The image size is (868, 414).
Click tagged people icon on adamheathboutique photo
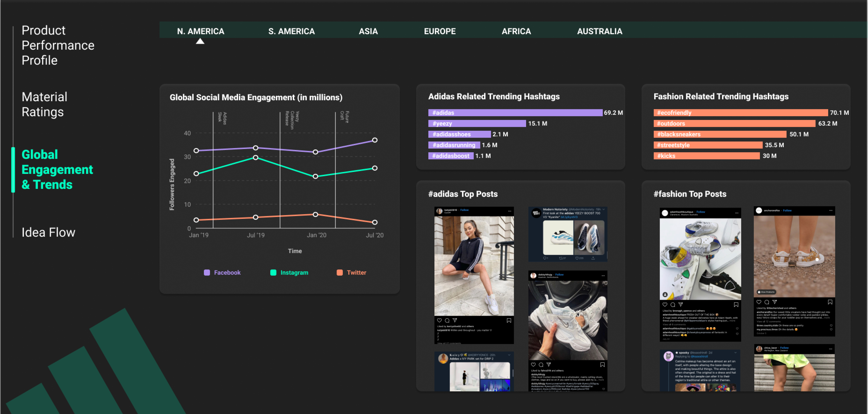pyautogui.click(x=665, y=294)
